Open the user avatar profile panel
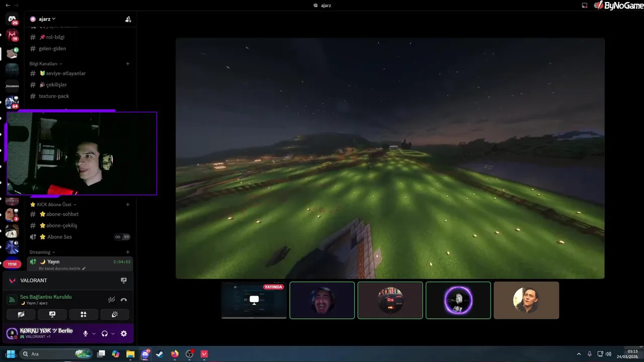The image size is (644, 362). [12, 333]
